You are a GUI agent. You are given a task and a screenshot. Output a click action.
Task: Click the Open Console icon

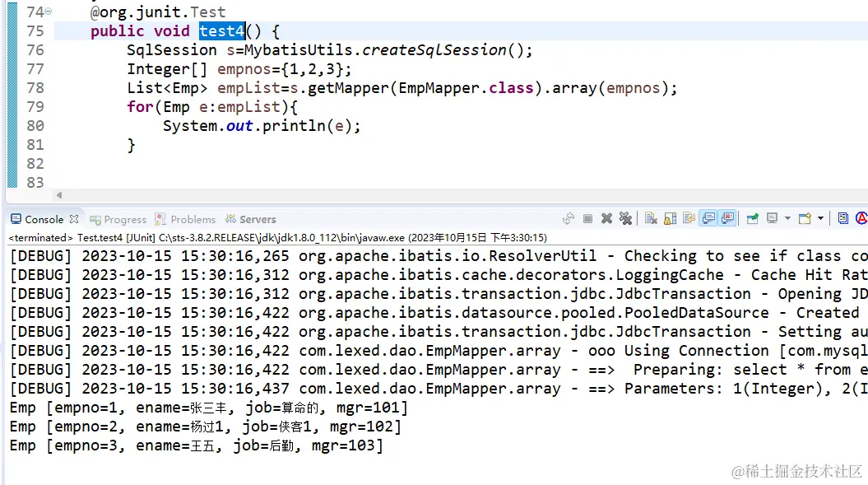pyautogui.click(x=805, y=219)
